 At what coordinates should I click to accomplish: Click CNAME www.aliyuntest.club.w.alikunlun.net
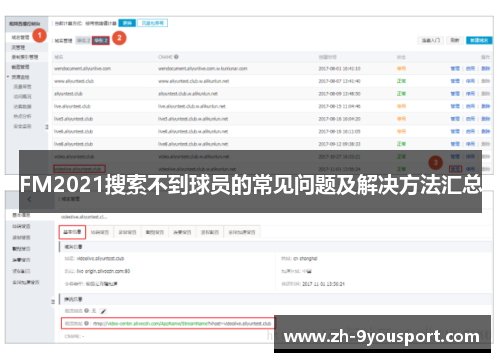click(194, 81)
